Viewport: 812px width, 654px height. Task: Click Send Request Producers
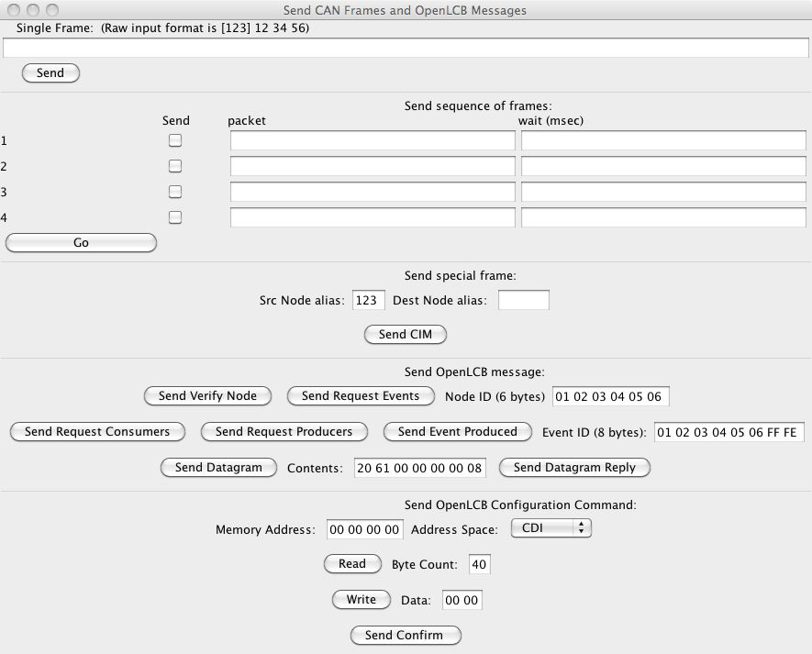point(284,432)
